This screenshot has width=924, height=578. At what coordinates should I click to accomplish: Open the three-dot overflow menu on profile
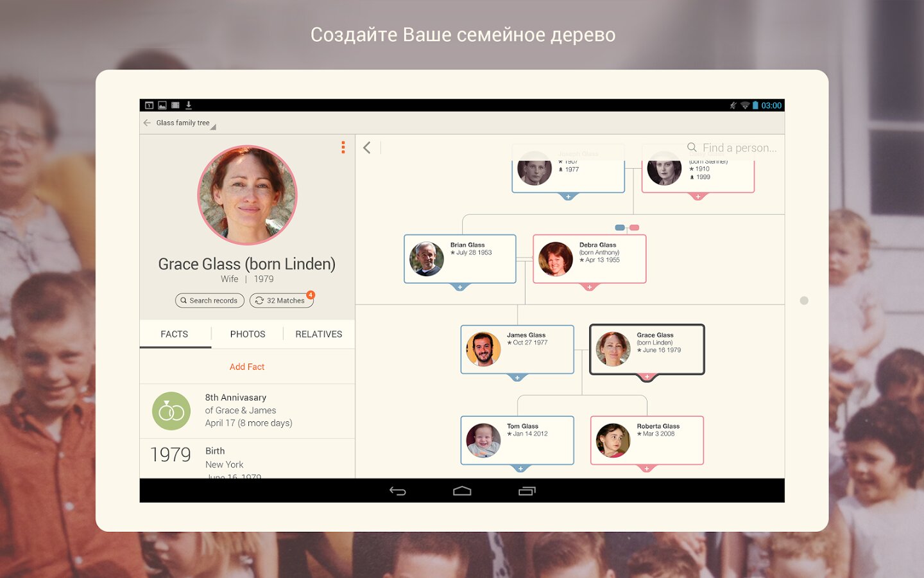[343, 148]
